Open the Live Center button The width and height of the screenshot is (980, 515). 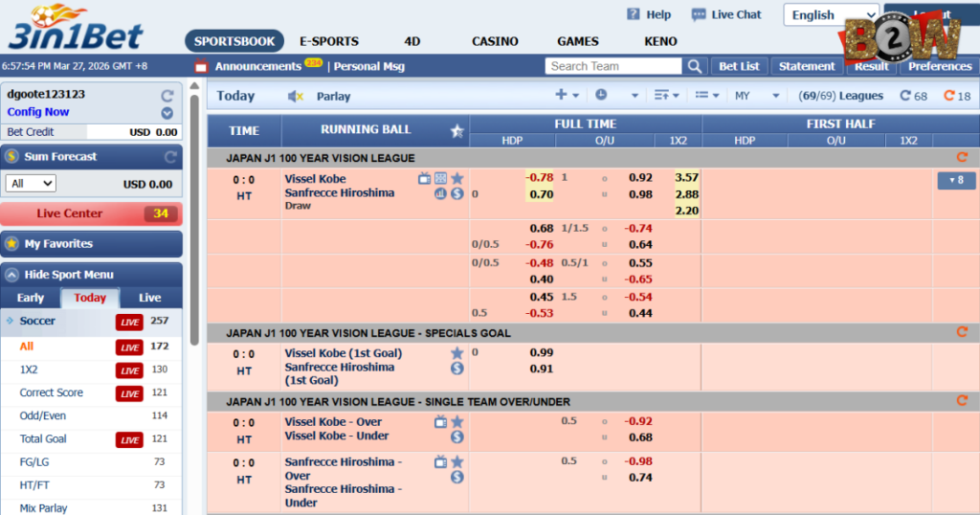91,213
